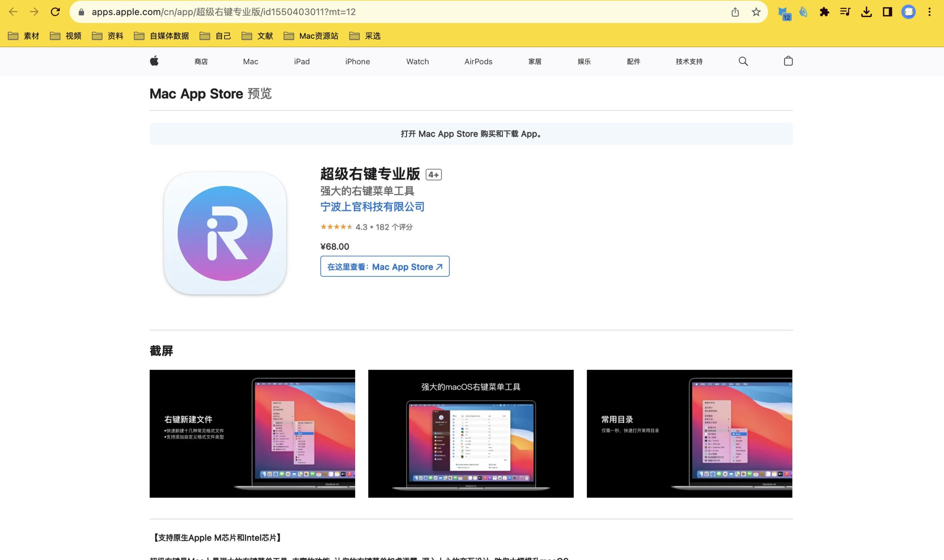
Task: Click the Apple logo in the navigation
Action: click(155, 61)
